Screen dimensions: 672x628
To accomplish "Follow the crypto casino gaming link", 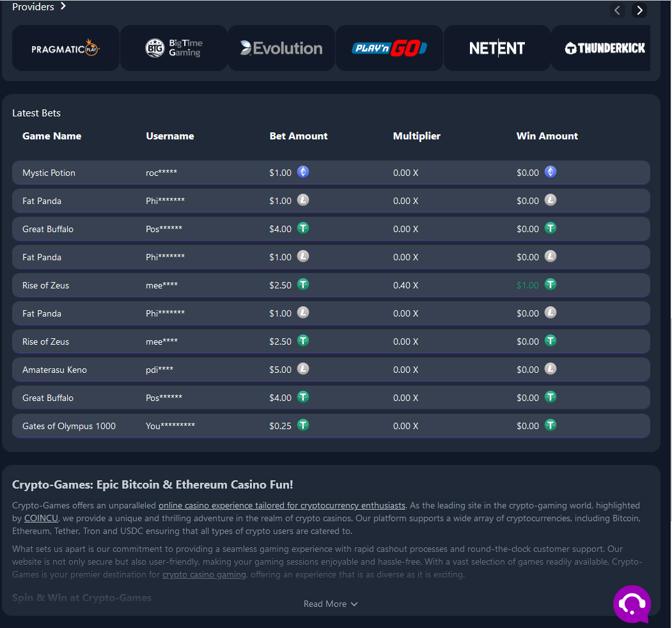I will coord(204,574).
